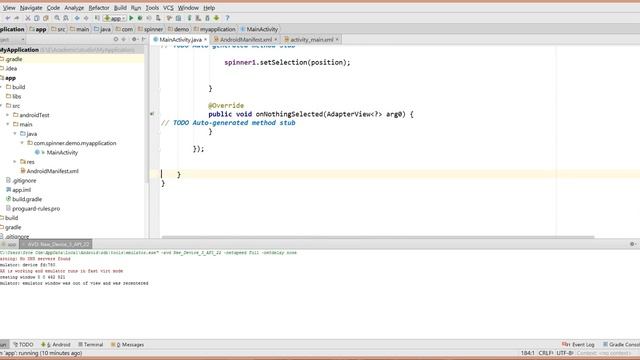The image size is (640, 360).
Task: Click the green download arrow toolbar icon
Action: click(x=216, y=18)
